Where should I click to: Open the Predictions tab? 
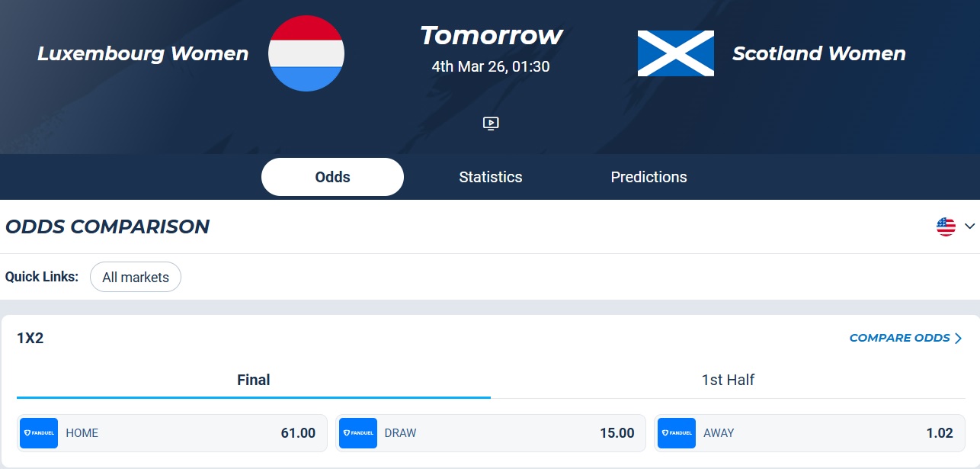coord(649,176)
